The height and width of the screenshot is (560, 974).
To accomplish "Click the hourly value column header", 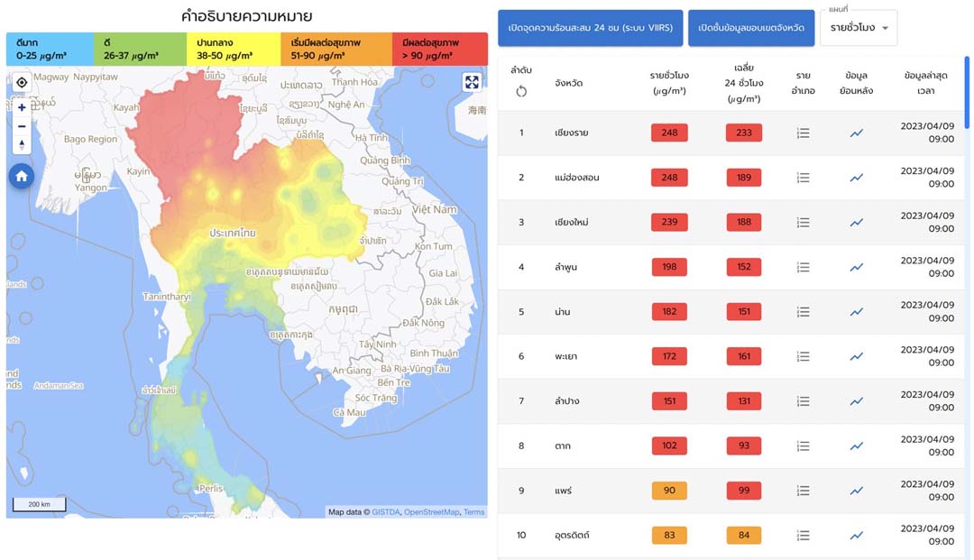I will tap(669, 83).
